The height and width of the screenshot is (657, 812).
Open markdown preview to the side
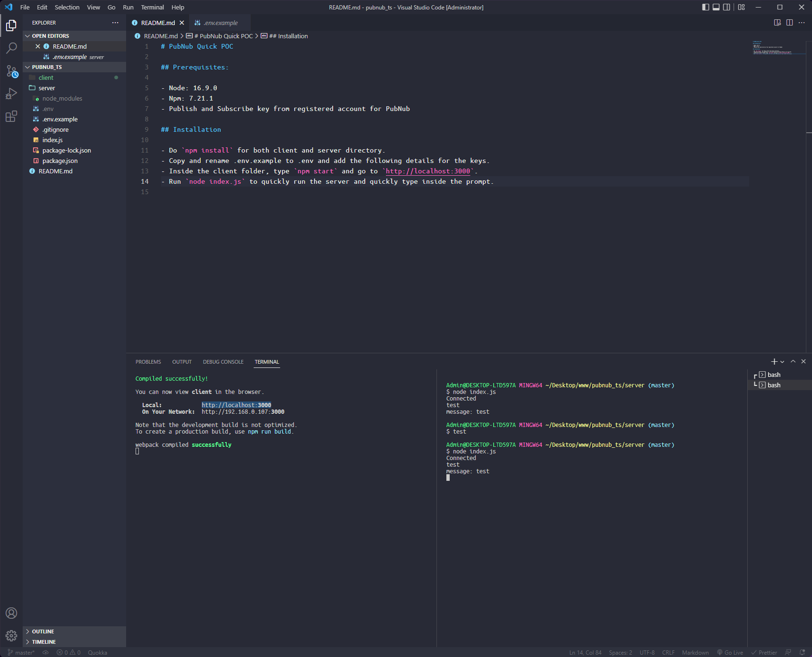[x=778, y=23]
